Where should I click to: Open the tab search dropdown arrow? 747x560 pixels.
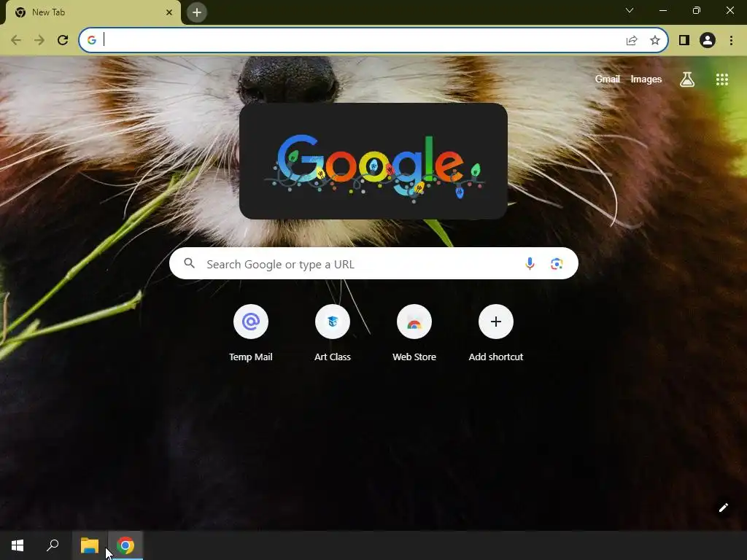(x=630, y=10)
